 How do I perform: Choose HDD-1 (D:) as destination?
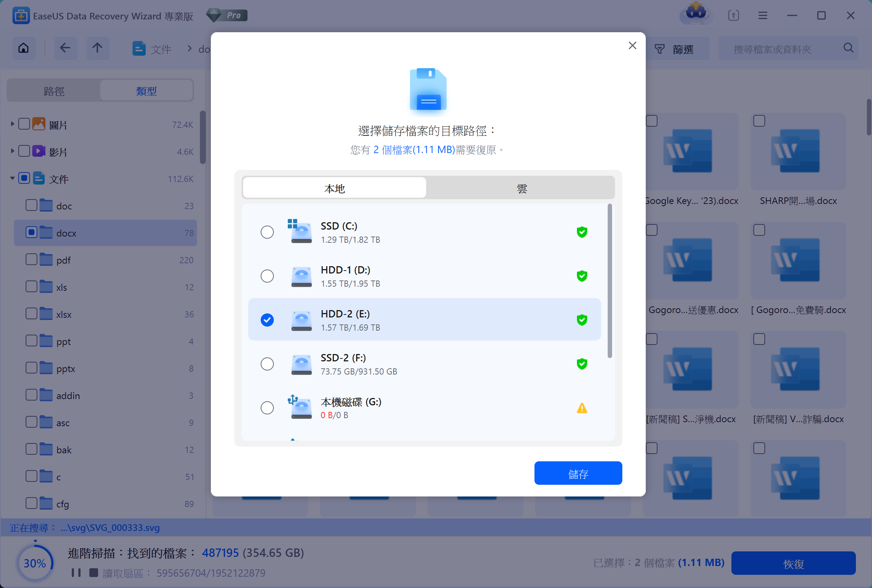coord(267,276)
